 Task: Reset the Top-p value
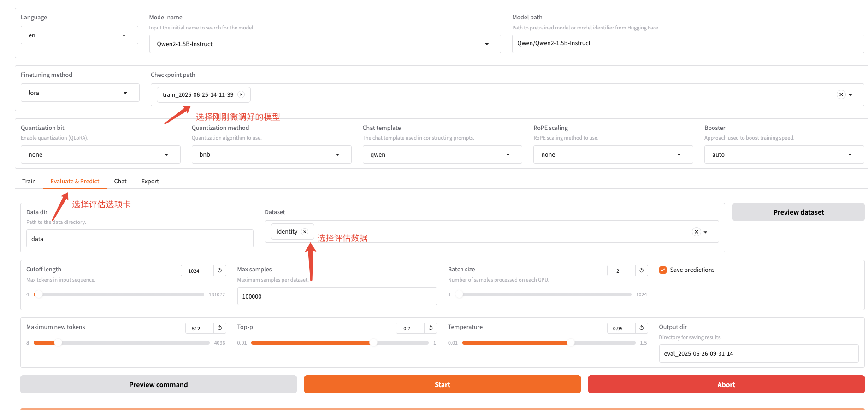point(431,328)
